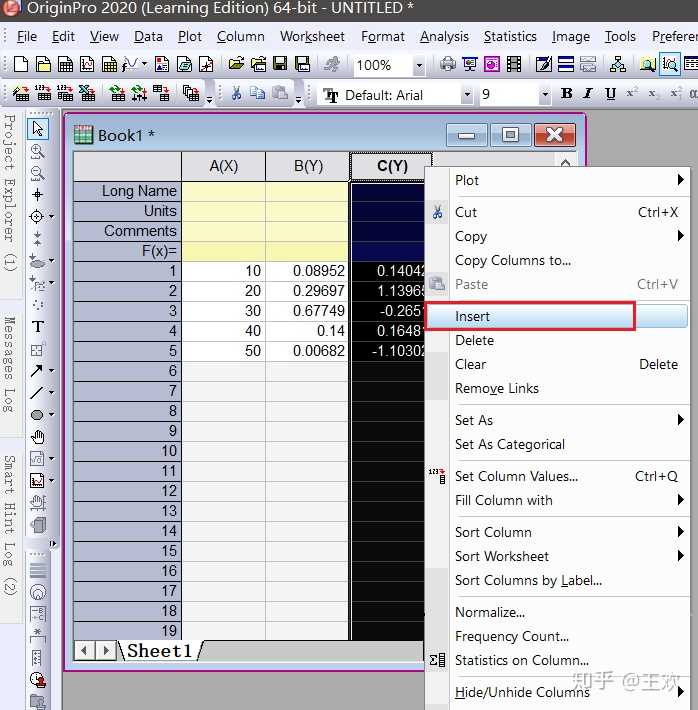
Task: Click Set As Categorical entry
Action: [557, 444]
